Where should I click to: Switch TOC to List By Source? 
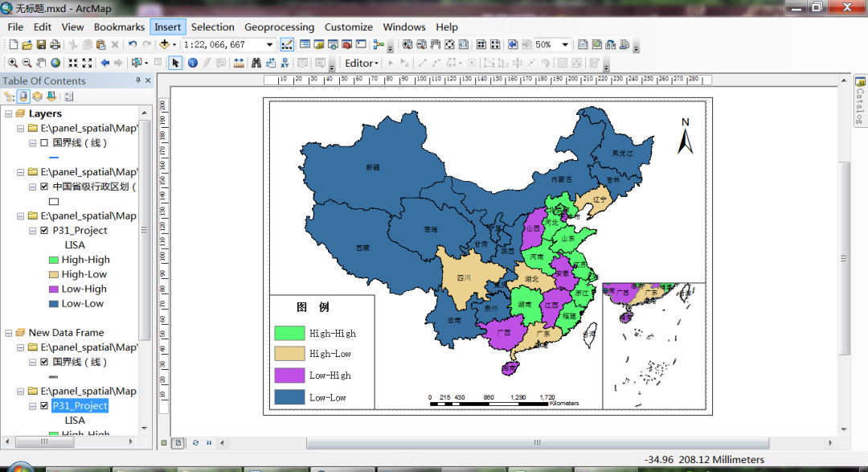click(x=23, y=97)
